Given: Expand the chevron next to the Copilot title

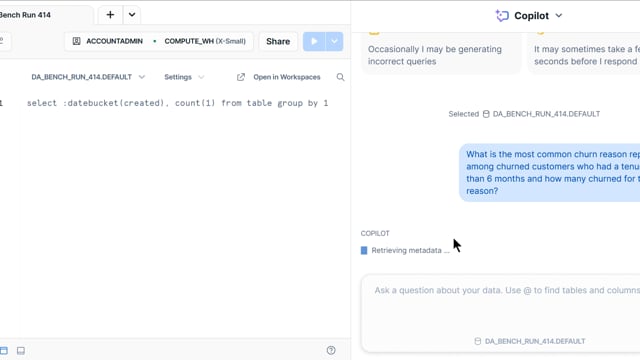Looking at the screenshot, I should (x=559, y=16).
